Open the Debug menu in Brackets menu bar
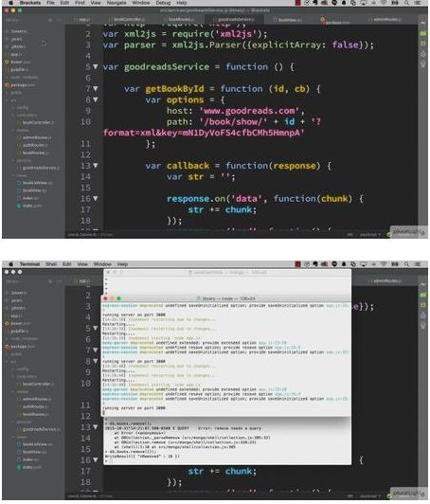The height and width of the screenshot is (504, 430). pyautogui.click(x=163, y=3)
